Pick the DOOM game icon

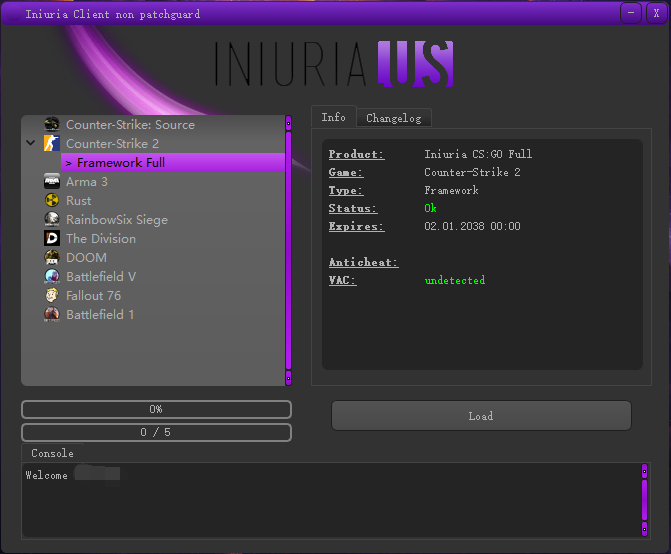(x=52, y=257)
